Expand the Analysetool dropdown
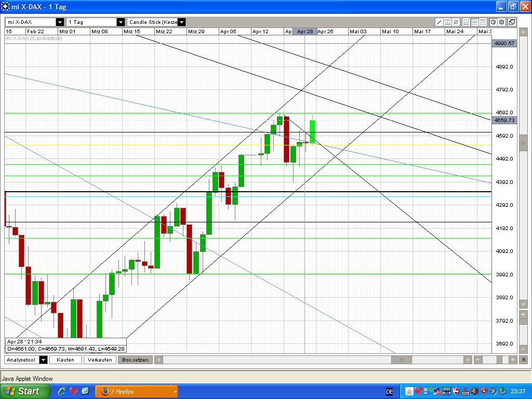532x399 pixels. click(44, 360)
